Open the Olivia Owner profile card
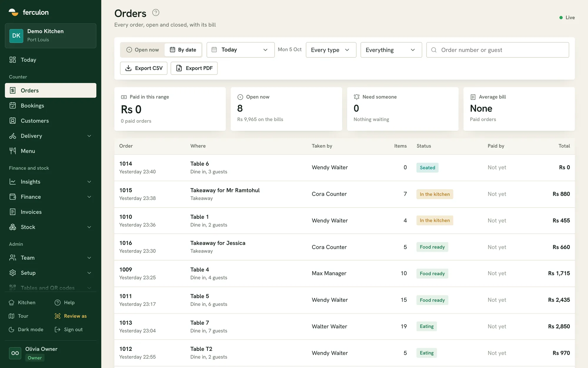The image size is (588, 368). point(51,353)
